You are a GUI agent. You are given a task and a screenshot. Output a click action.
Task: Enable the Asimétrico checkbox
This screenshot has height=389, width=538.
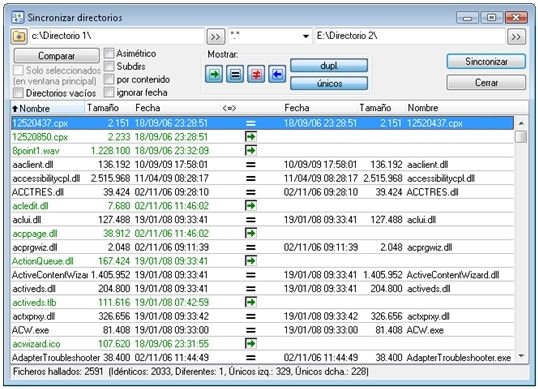[x=109, y=53]
